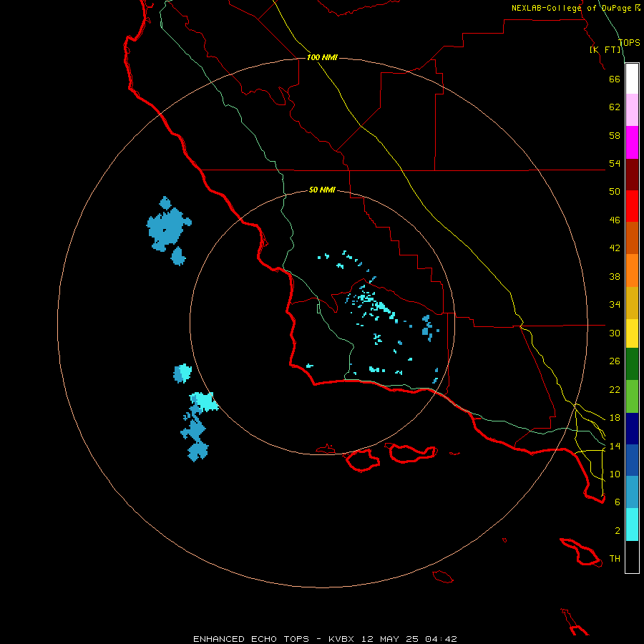Viewport: 644px width, 644px height.
Task: Click the medium blue legend swatch
Action: click(632, 460)
